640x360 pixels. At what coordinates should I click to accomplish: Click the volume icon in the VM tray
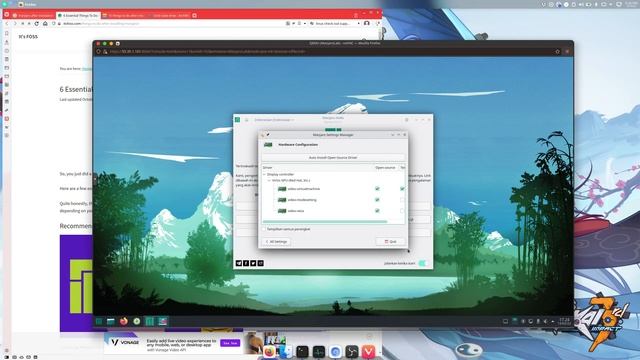point(545,322)
